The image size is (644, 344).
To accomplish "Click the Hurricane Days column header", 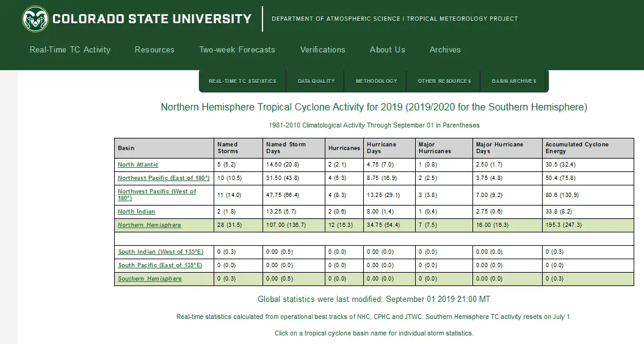I will (x=389, y=148).
